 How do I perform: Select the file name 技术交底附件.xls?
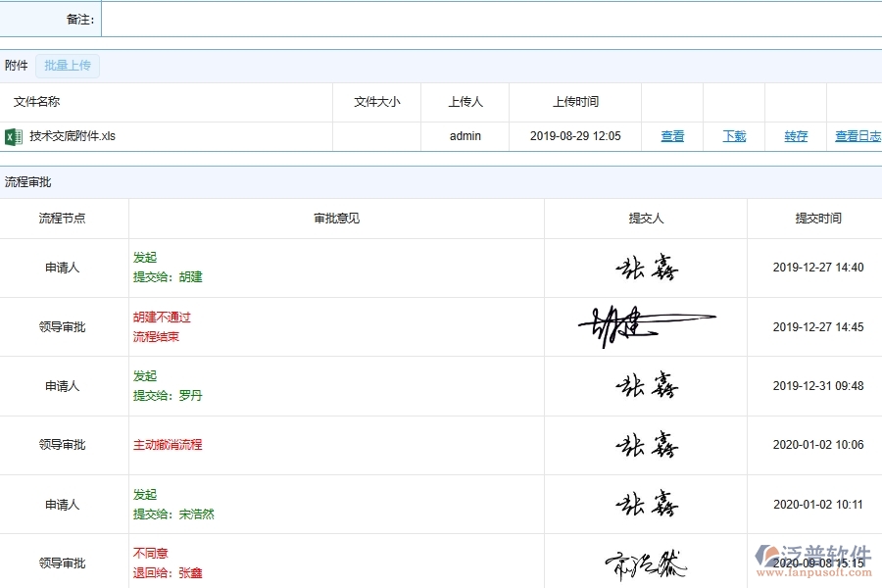[x=74, y=136]
